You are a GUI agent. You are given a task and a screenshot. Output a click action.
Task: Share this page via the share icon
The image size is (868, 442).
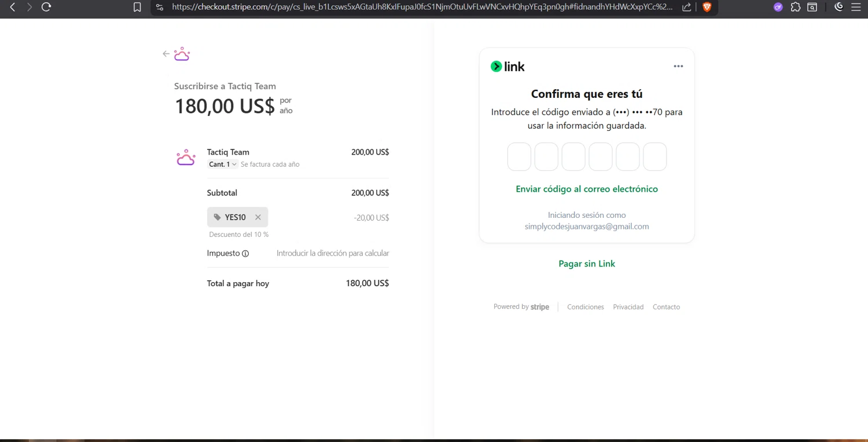(x=687, y=7)
